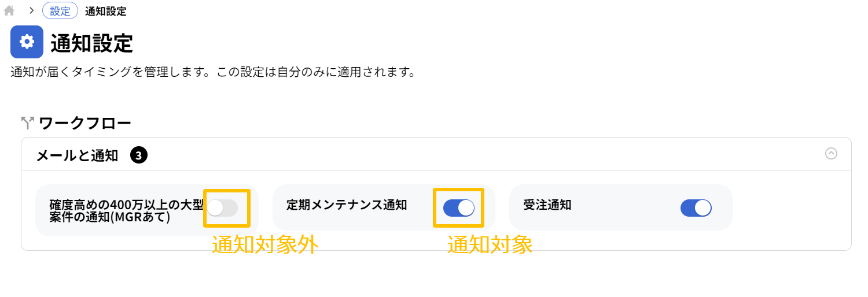868x297 pixels.
Task: Enable the 400万以上の大型案件 notification toggle
Action: (x=223, y=208)
